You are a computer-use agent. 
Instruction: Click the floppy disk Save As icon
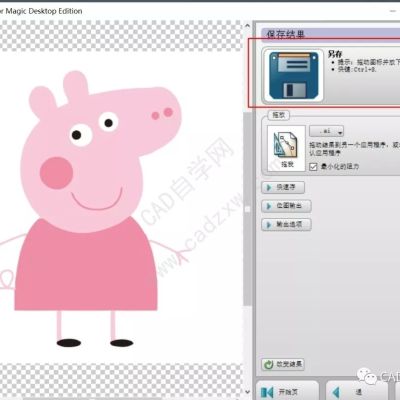[293, 76]
